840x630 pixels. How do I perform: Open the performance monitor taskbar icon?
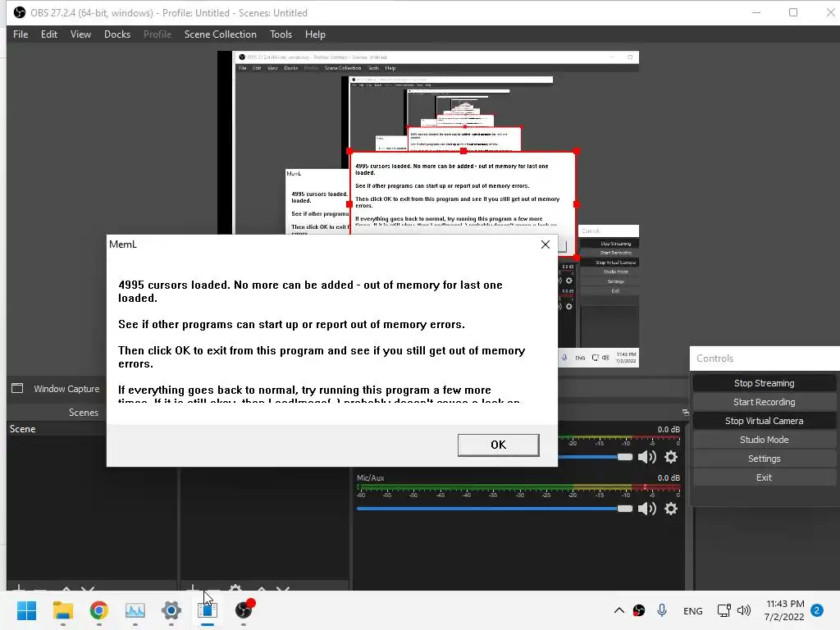tap(135, 610)
